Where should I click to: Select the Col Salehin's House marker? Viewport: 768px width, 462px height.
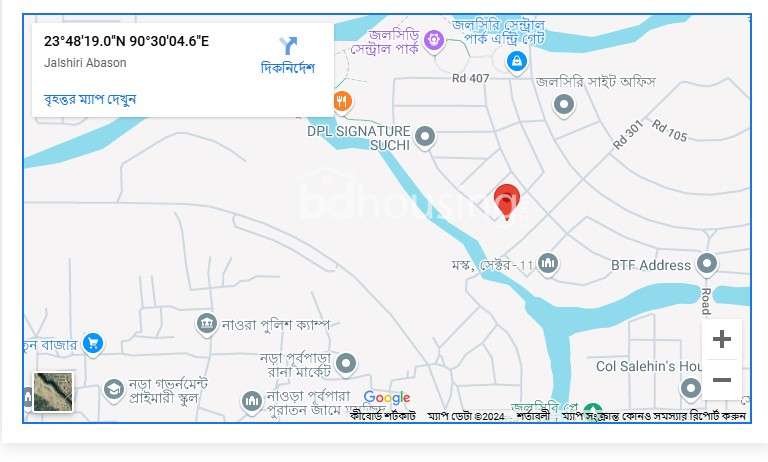(x=691, y=389)
